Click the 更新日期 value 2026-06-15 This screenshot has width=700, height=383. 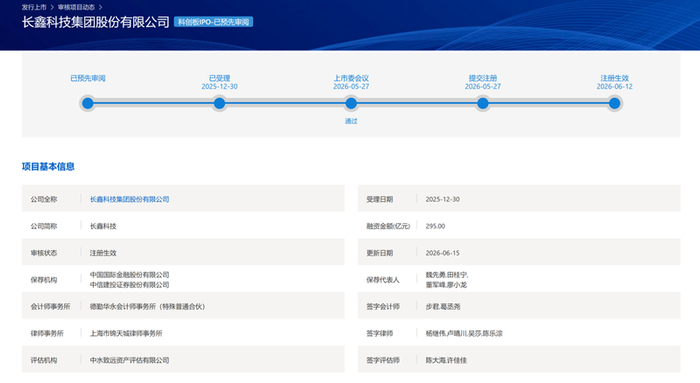tap(442, 253)
